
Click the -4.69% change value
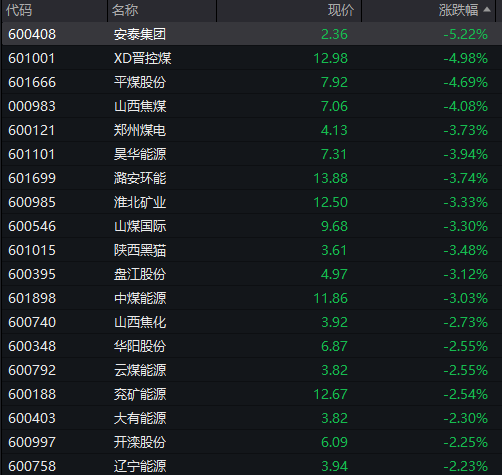tap(466, 82)
